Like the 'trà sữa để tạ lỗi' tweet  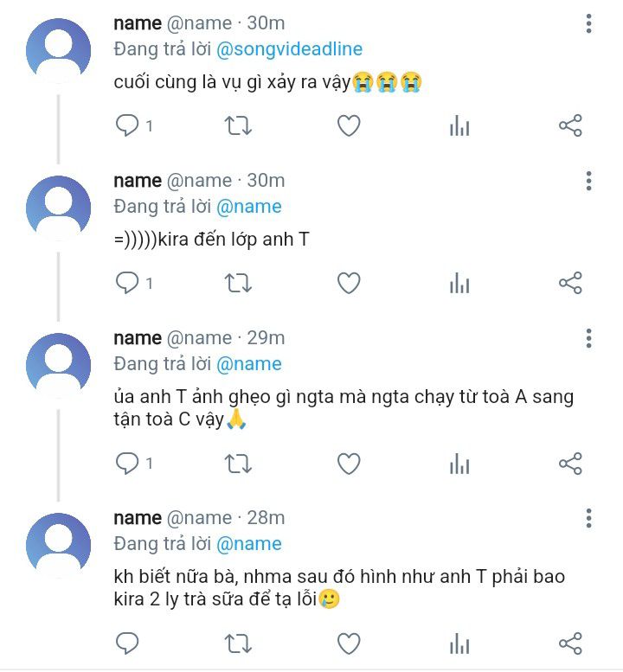349,643
